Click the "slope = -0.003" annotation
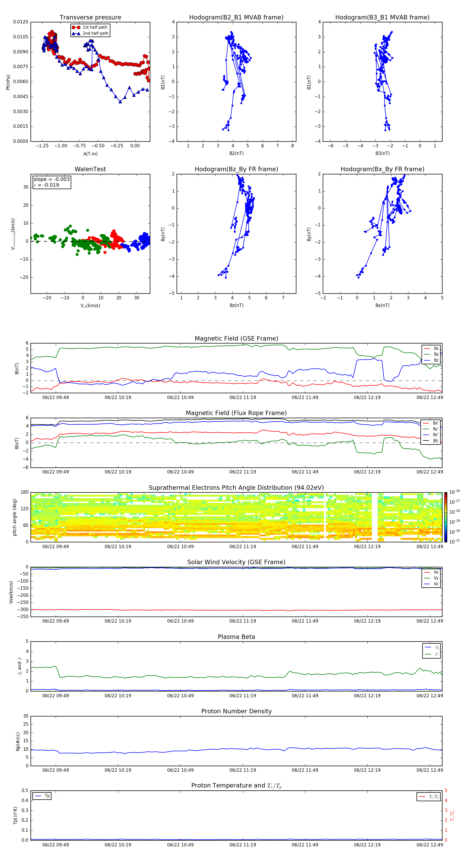473x868 pixels. coord(52,179)
